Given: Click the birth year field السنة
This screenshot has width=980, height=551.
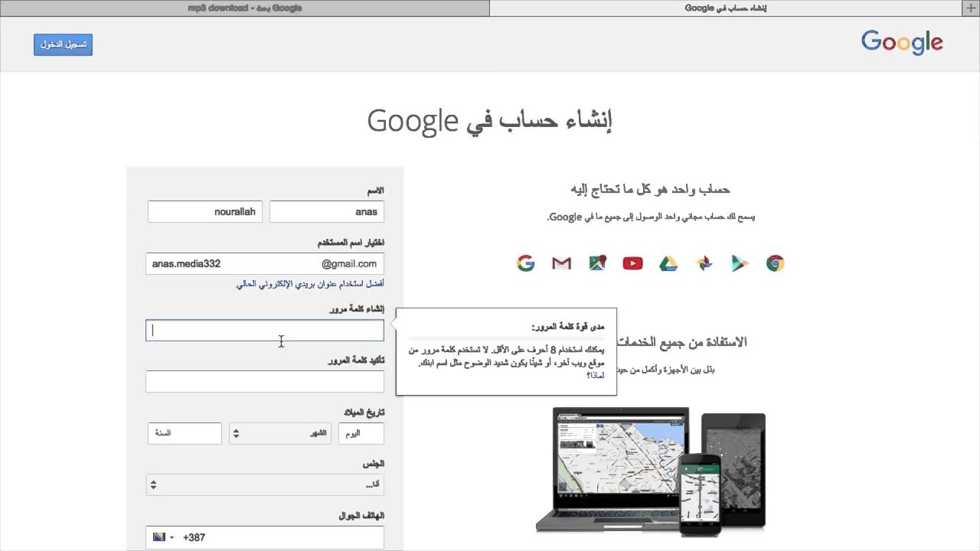Looking at the screenshot, I should 185,433.
